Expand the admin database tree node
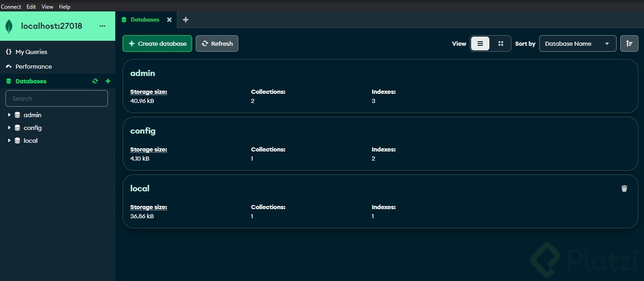The width and height of the screenshot is (644, 281). click(x=9, y=115)
